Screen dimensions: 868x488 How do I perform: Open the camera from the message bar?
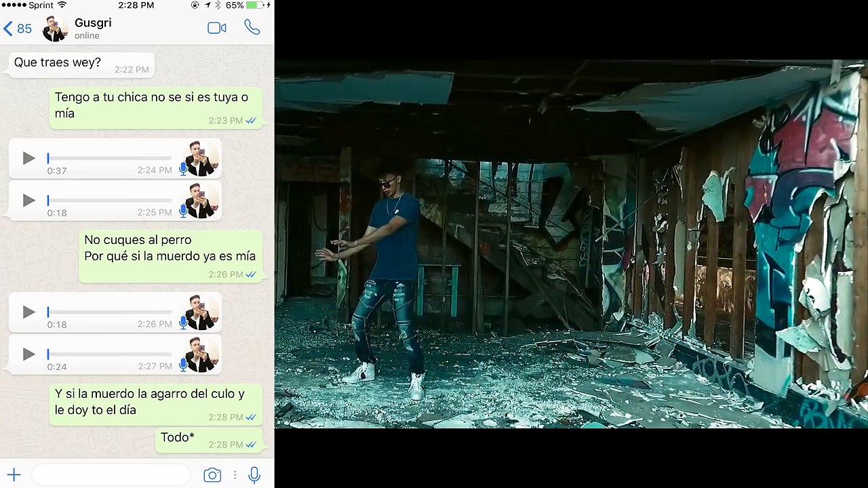(212, 475)
